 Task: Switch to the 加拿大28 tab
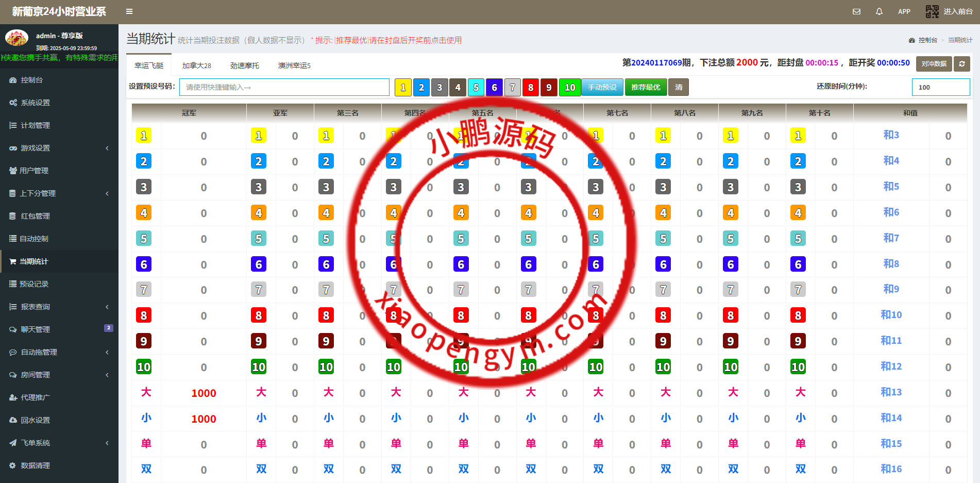196,65
